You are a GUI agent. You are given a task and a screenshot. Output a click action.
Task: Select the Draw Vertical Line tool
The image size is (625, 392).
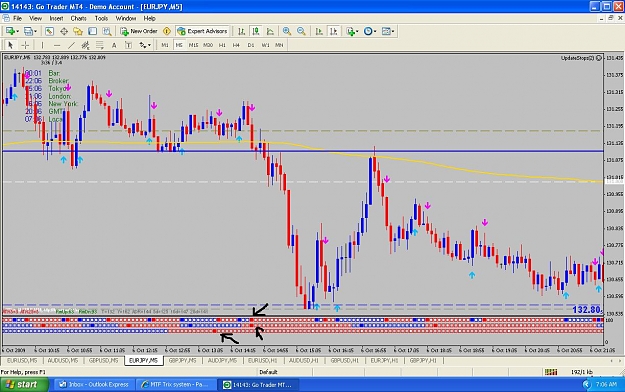point(42,45)
